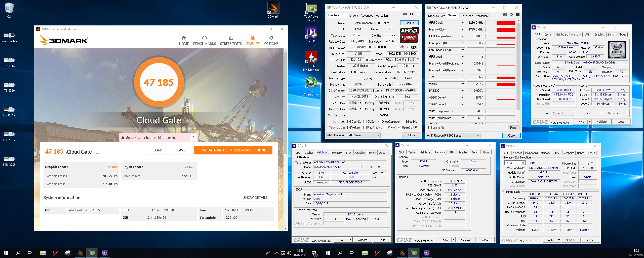Open Bench tab in CPU-Z Mainboard window
The height and width of the screenshot is (258, 644).
(372, 153)
